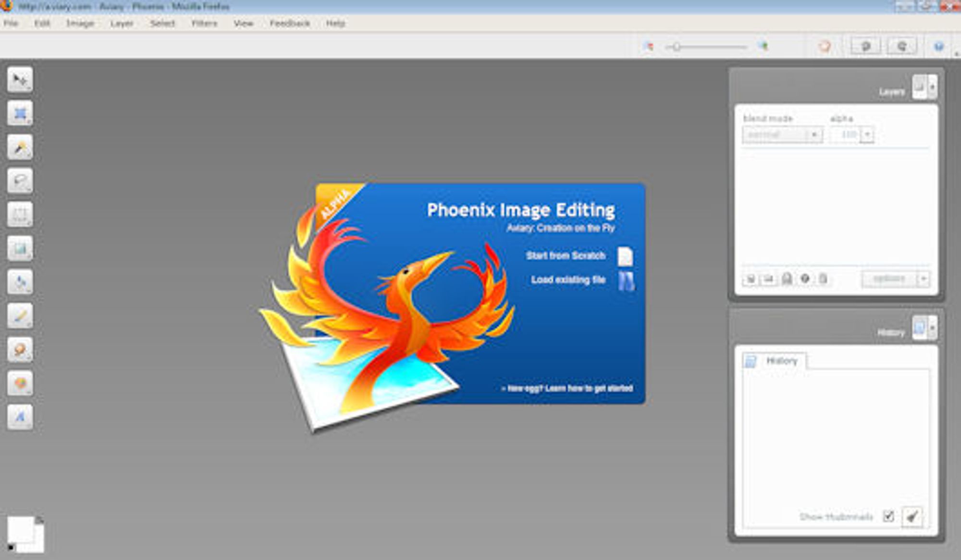
Task: Click the broom clear history icon
Action: click(912, 517)
